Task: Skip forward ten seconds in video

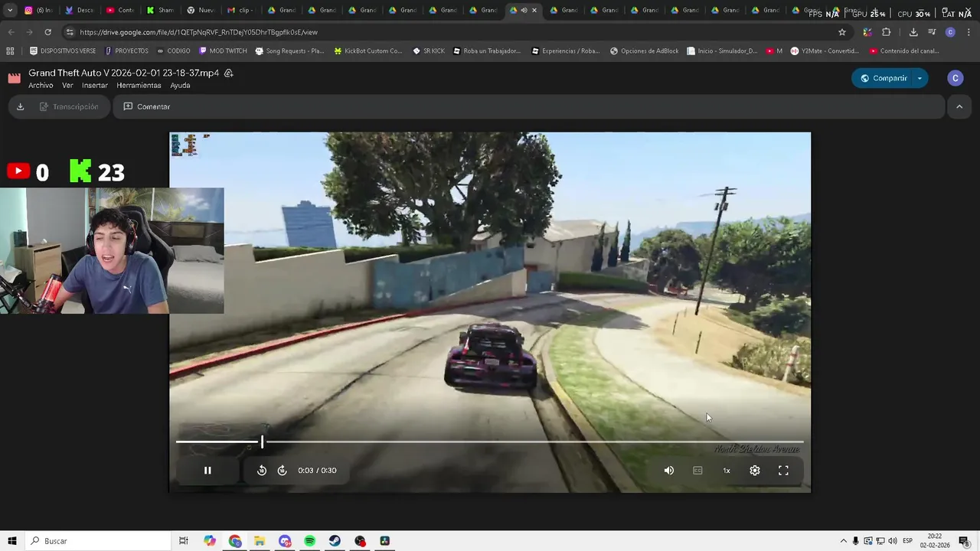Action: (282, 471)
